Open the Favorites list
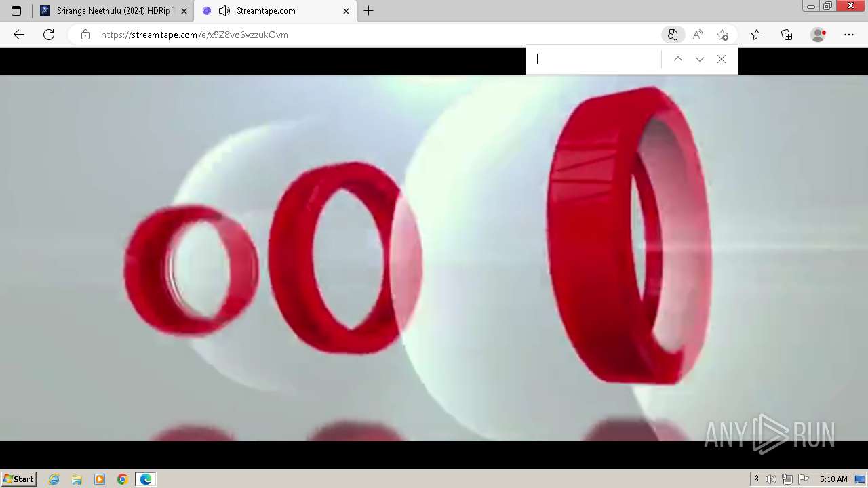This screenshot has width=868, height=488. (x=757, y=35)
